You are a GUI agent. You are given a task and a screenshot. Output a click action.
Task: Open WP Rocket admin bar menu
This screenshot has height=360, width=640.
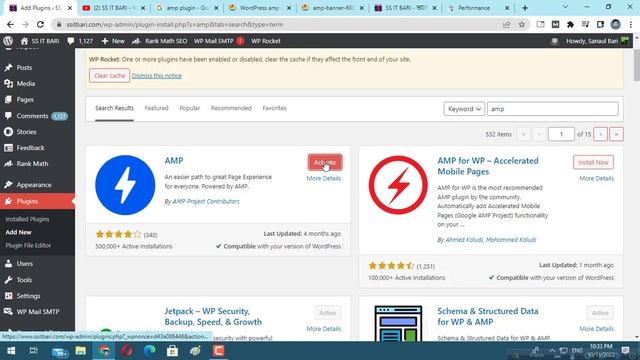(266, 41)
